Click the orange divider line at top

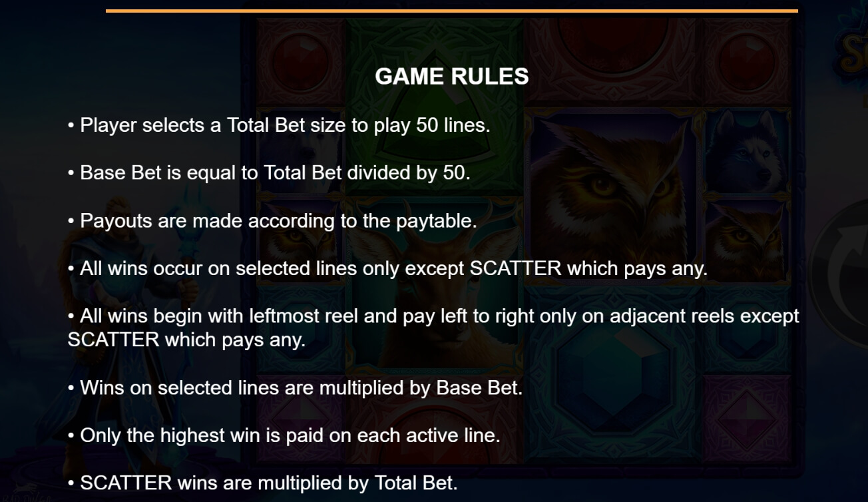coord(451,11)
